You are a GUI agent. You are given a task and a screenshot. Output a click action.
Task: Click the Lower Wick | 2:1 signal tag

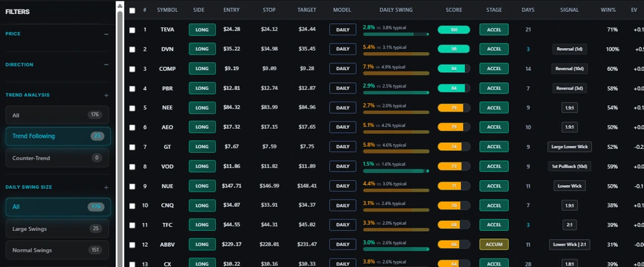[569, 244]
